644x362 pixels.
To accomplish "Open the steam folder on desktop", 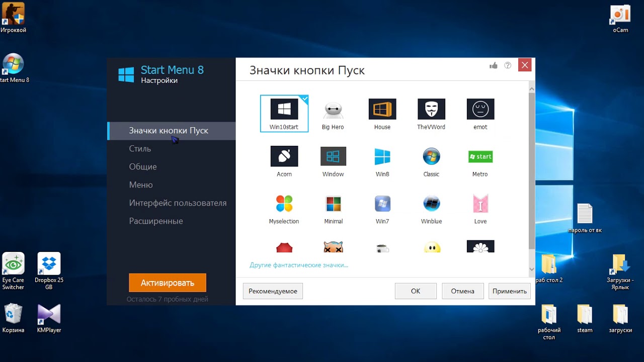I will [585, 318].
